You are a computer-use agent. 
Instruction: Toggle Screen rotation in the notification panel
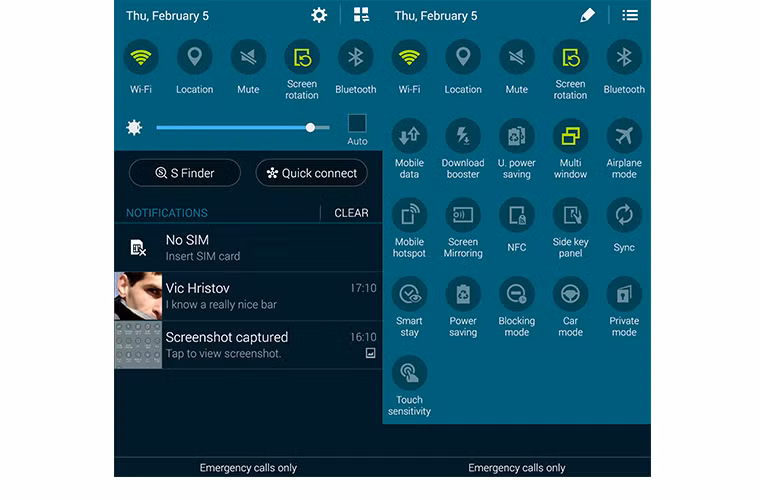point(302,57)
